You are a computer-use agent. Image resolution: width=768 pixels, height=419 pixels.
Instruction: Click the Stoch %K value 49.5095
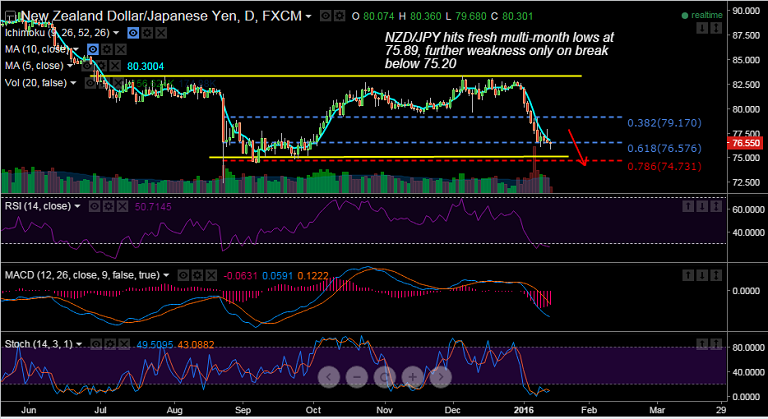[155, 345]
